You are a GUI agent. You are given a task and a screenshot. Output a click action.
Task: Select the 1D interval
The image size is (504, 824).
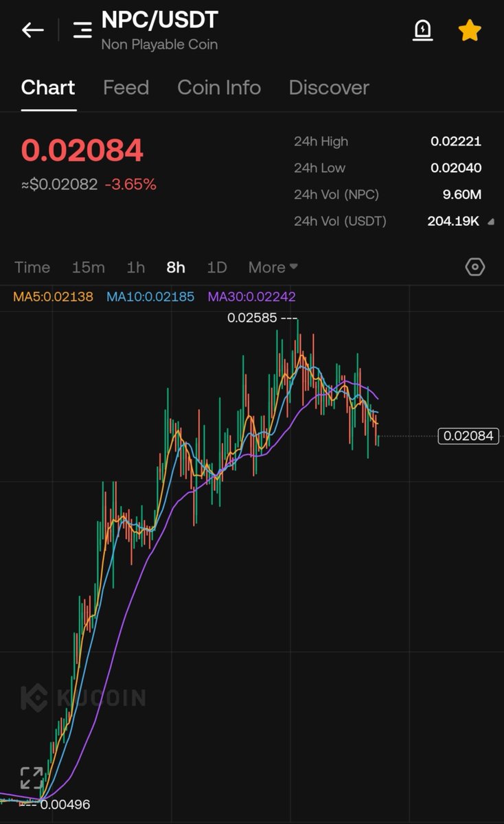pos(217,267)
